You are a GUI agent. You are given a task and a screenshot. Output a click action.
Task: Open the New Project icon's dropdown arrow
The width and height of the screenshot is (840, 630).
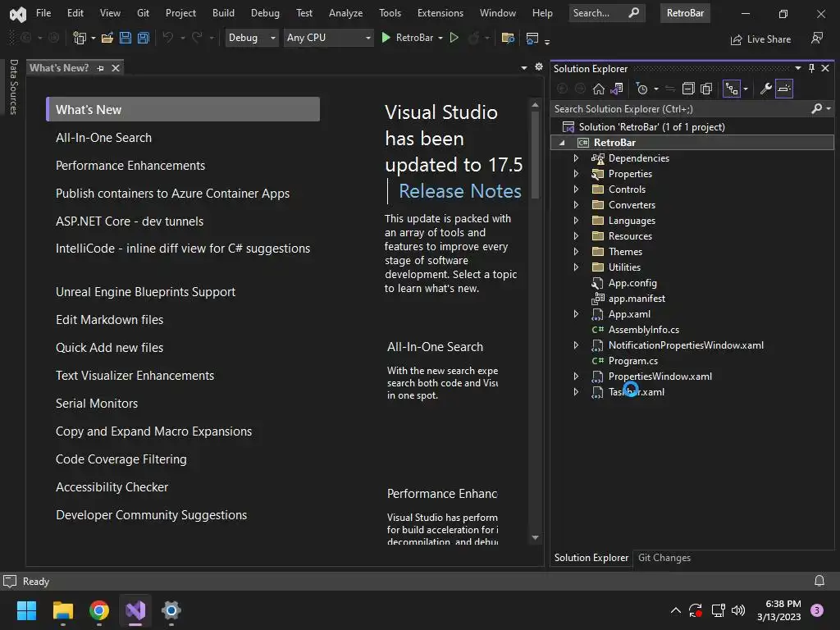tap(94, 38)
